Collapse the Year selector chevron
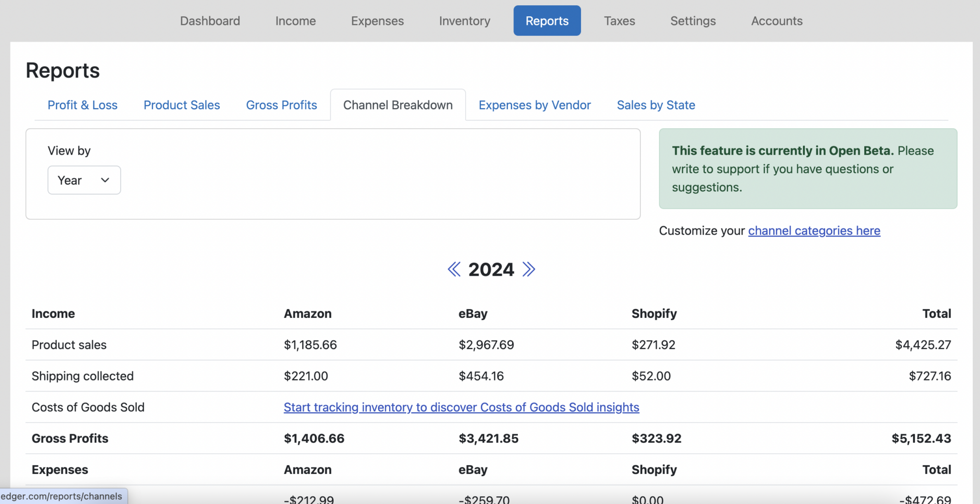This screenshot has width=980, height=504. click(x=104, y=180)
